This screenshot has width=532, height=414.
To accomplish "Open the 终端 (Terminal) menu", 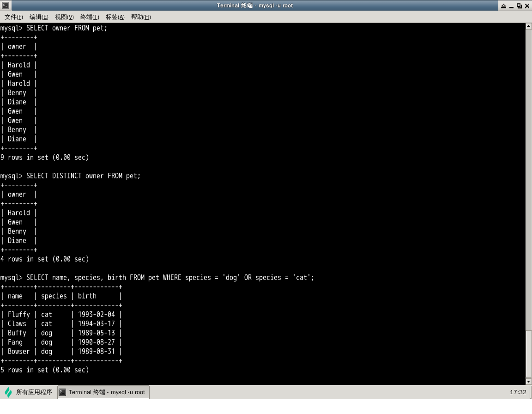I will [x=90, y=17].
